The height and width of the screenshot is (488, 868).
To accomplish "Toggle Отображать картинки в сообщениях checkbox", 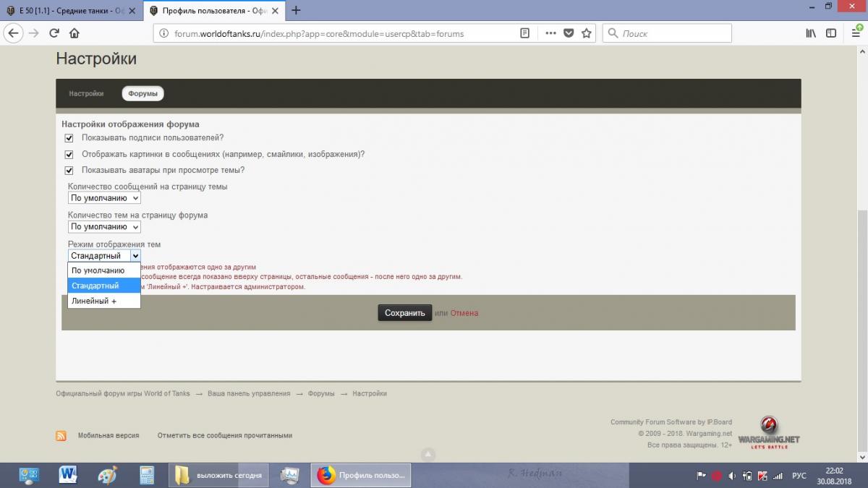I will (x=69, y=155).
